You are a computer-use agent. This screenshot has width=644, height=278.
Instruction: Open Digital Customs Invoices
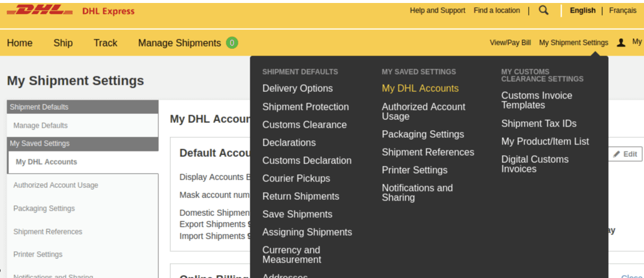[x=535, y=164]
